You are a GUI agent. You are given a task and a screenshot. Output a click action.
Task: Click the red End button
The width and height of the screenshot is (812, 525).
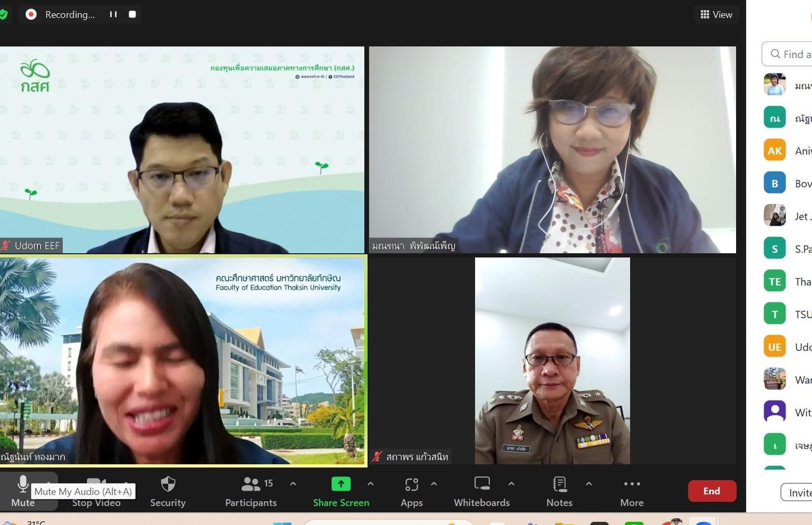tap(712, 491)
